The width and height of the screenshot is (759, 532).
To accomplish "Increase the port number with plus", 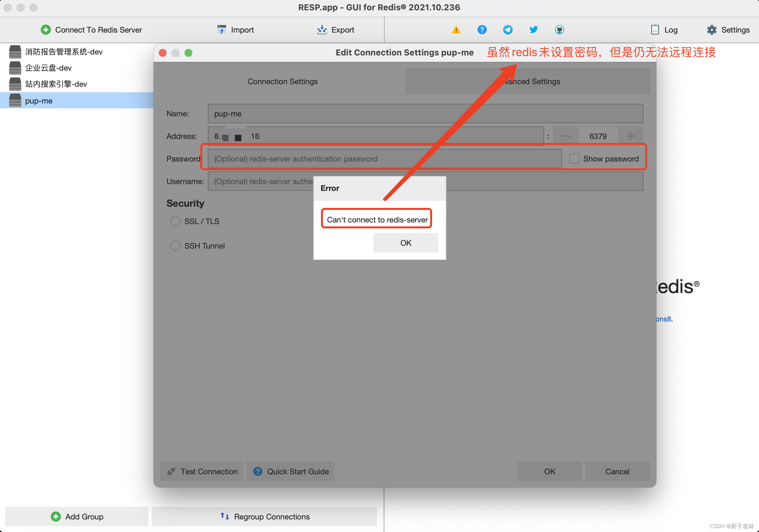I will click(631, 136).
